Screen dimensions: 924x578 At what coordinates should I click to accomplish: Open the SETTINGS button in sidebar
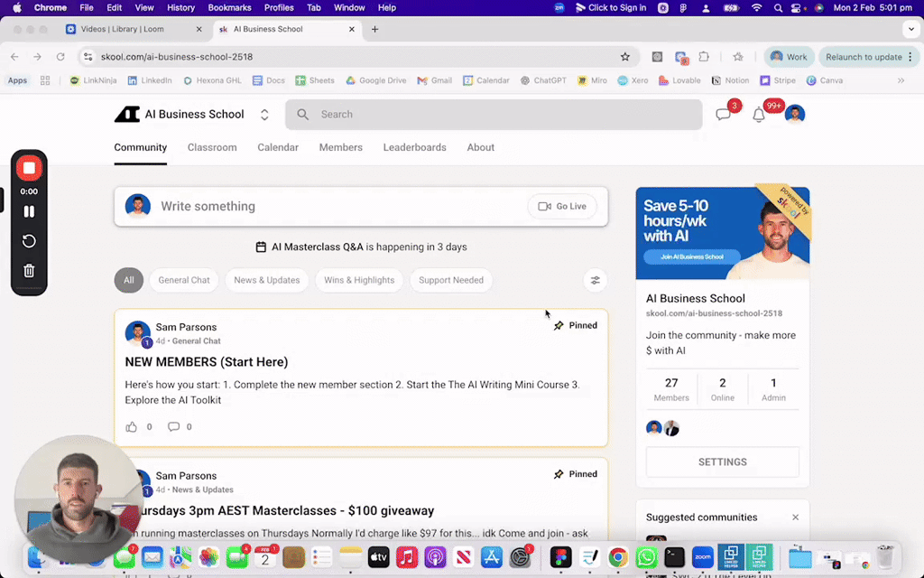(x=723, y=461)
